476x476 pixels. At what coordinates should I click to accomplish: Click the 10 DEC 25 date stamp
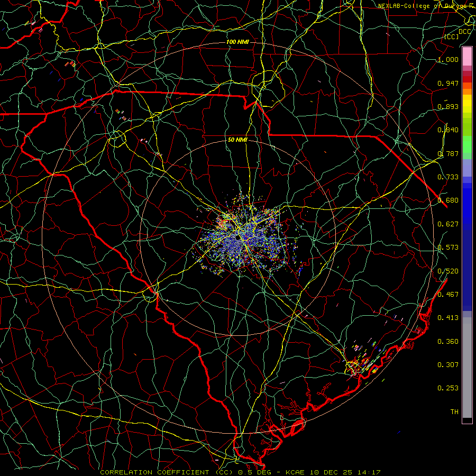(331, 472)
